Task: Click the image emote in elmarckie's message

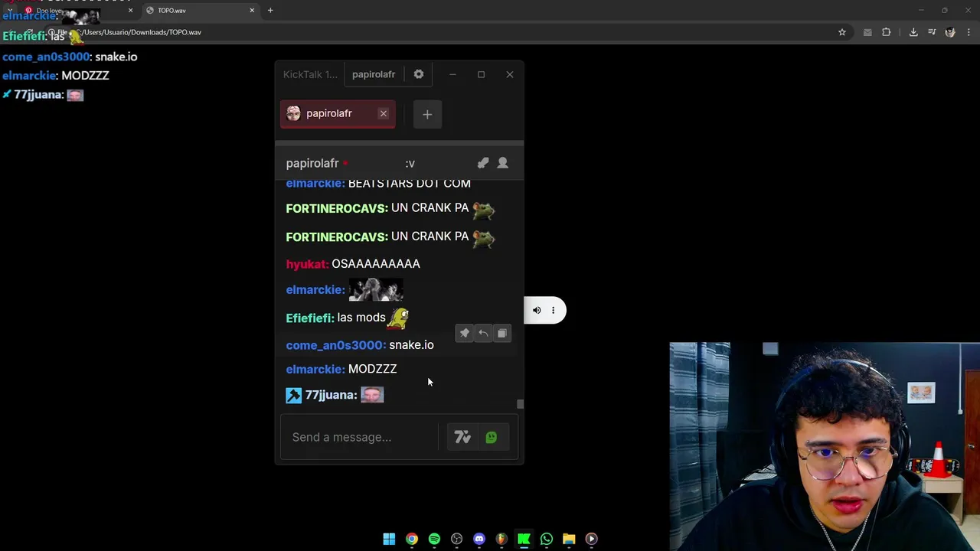Action: point(376,290)
